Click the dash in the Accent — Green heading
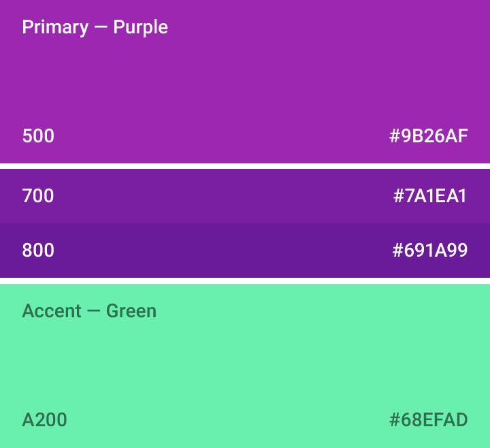The width and height of the screenshot is (490, 448). click(94, 312)
